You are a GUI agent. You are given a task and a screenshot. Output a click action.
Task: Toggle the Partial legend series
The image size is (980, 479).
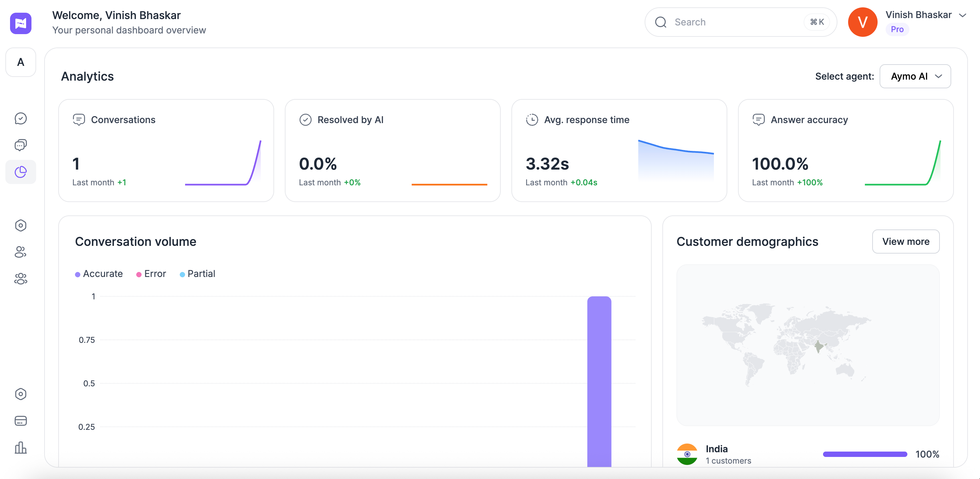click(x=197, y=274)
